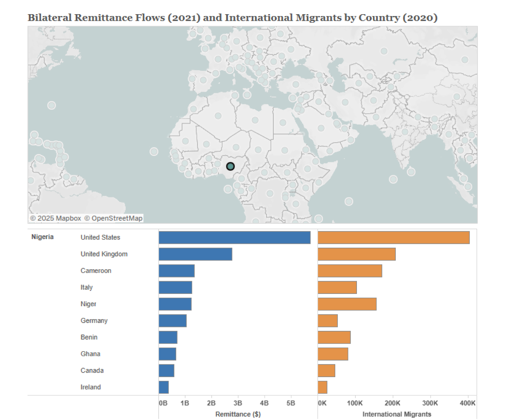Click the Cameroon country label

click(x=96, y=271)
